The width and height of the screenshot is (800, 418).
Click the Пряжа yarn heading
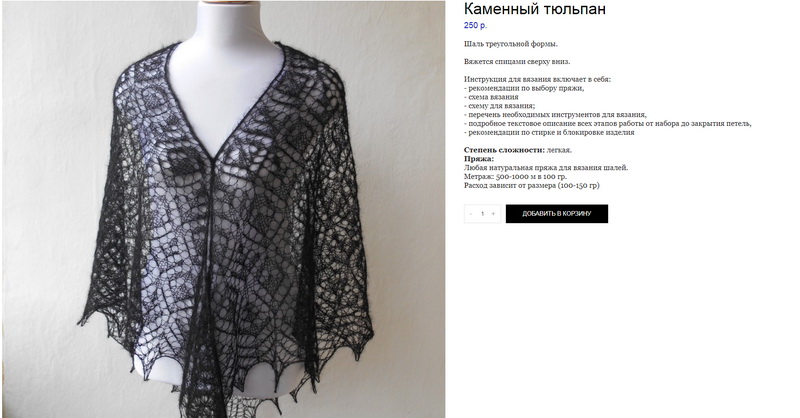tap(479, 159)
